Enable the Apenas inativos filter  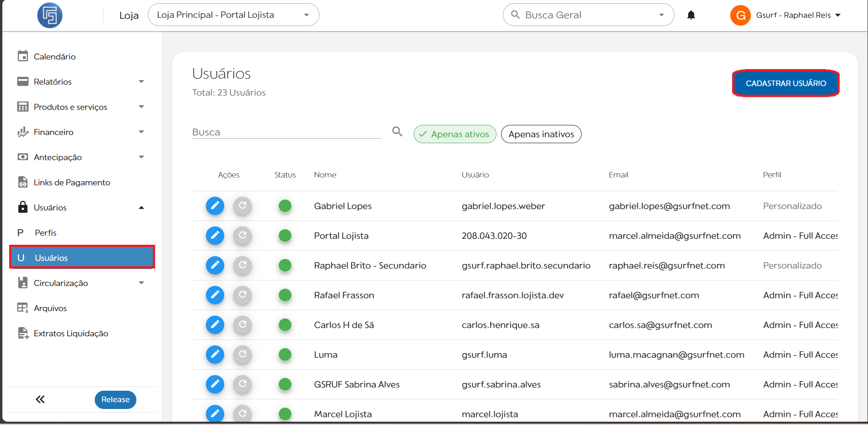click(541, 134)
